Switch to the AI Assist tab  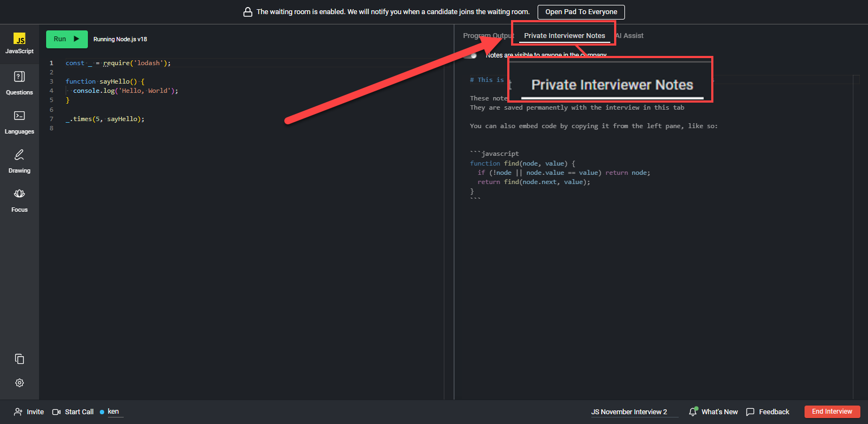[x=631, y=36]
